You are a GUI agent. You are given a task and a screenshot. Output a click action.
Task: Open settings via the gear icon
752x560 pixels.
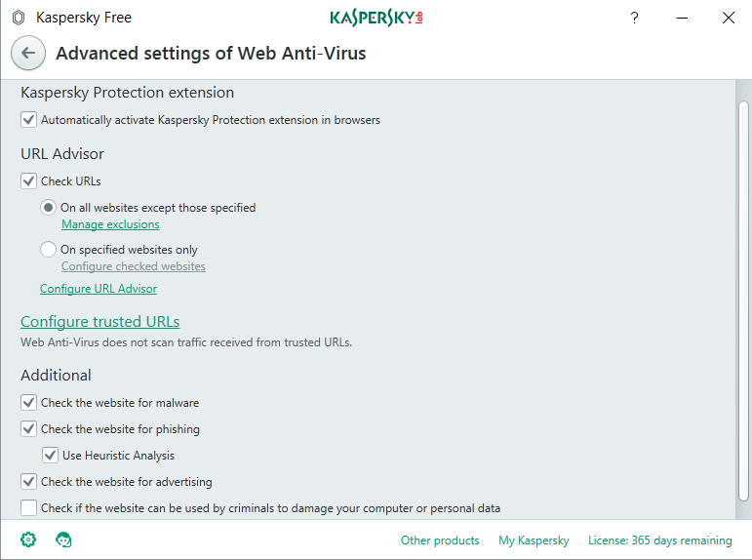coord(28,540)
